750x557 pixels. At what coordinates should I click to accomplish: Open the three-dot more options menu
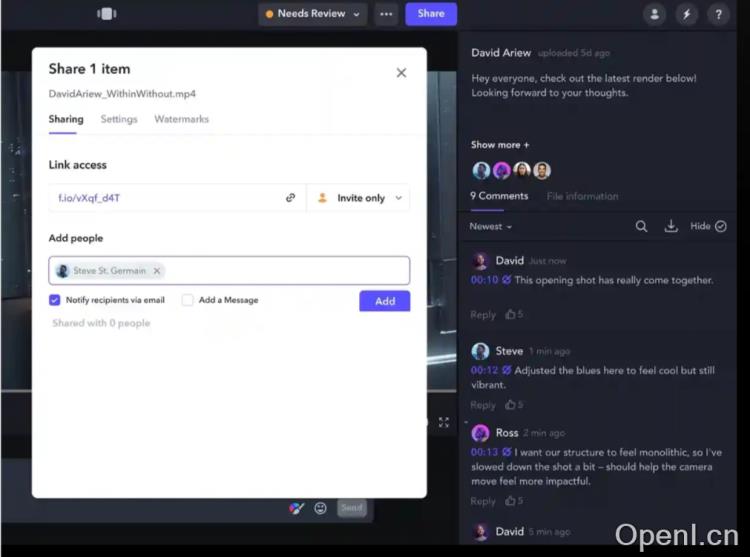pos(386,14)
